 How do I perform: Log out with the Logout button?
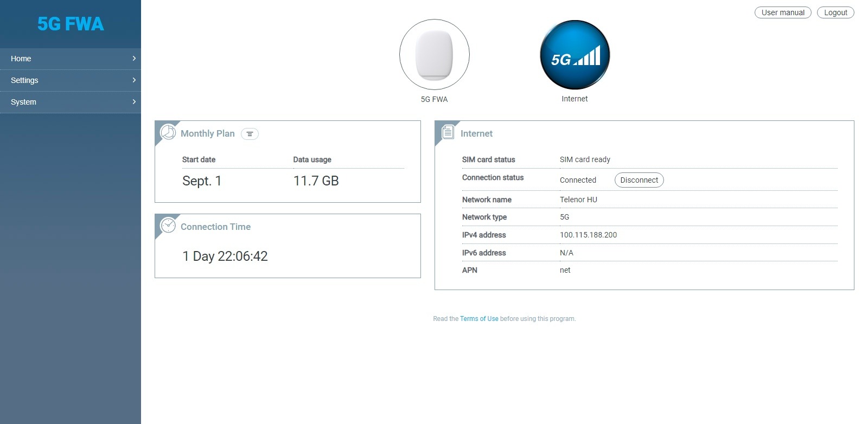(x=835, y=12)
